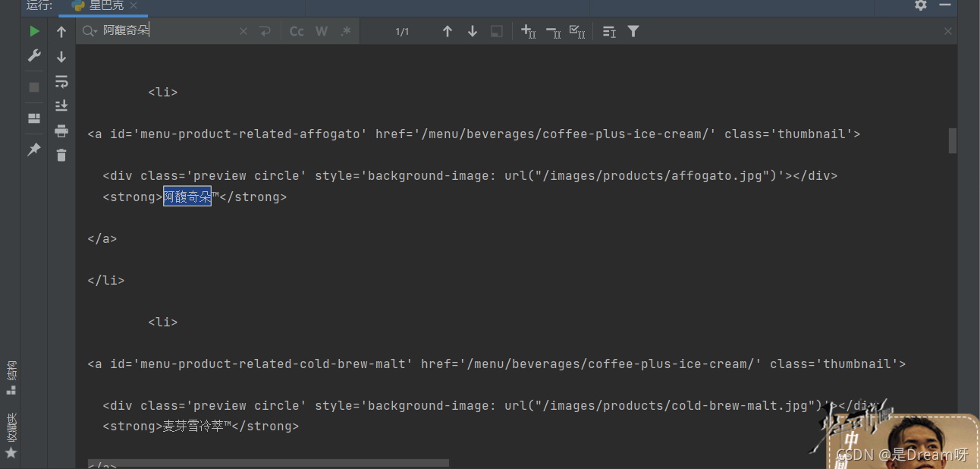Stop the running process square icon
980x469 pixels.
[34, 87]
